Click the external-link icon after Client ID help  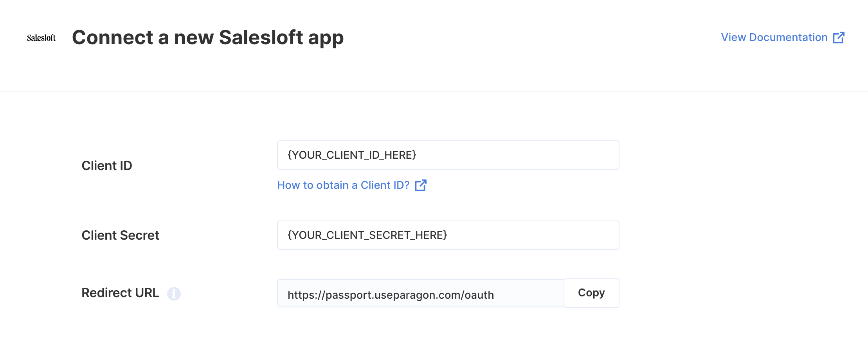[421, 185]
